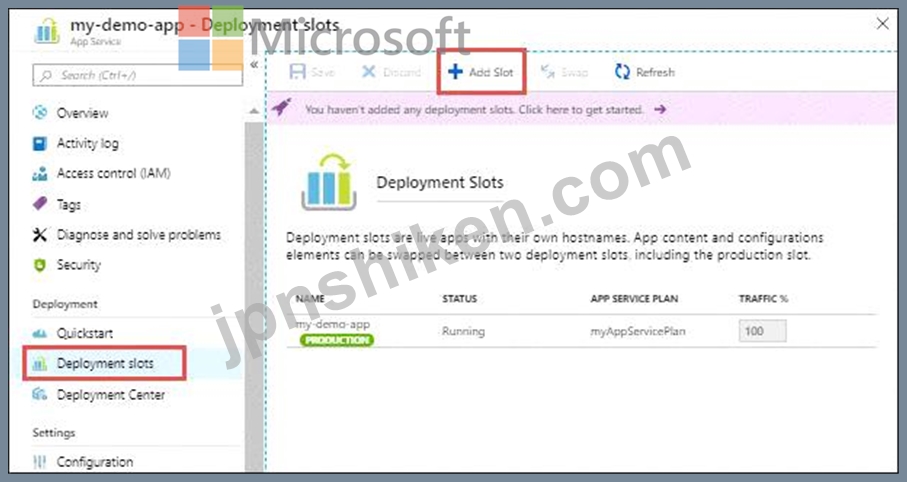Click the rocket icon in the purple banner
Image resolution: width=907 pixels, height=482 pixels.
(282, 107)
